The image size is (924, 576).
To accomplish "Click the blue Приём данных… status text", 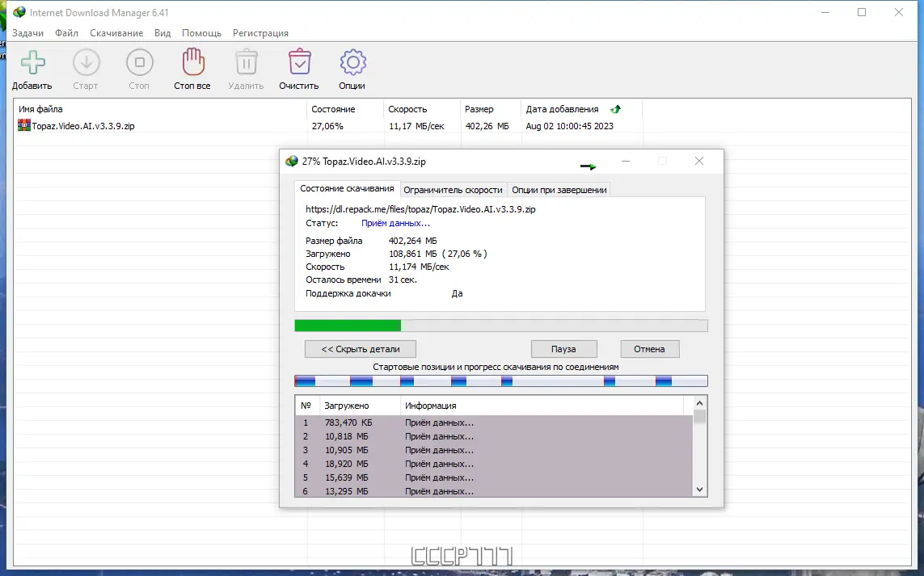I will (395, 223).
